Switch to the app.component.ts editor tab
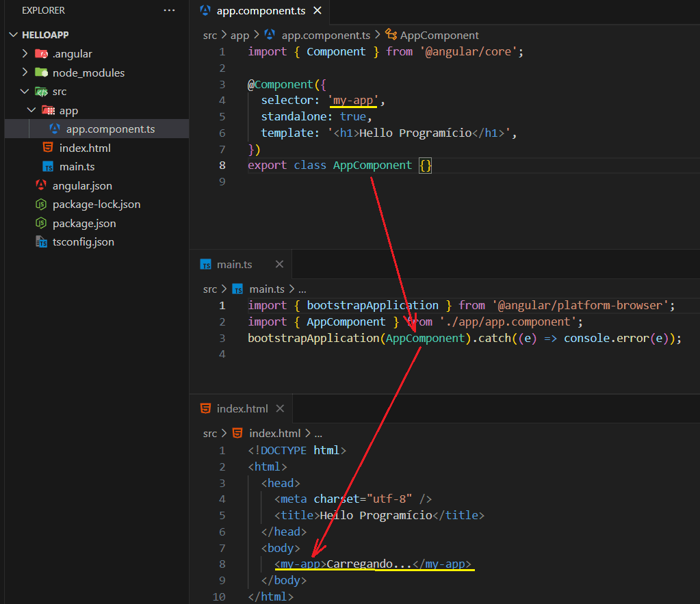The image size is (700, 604). pos(261,11)
